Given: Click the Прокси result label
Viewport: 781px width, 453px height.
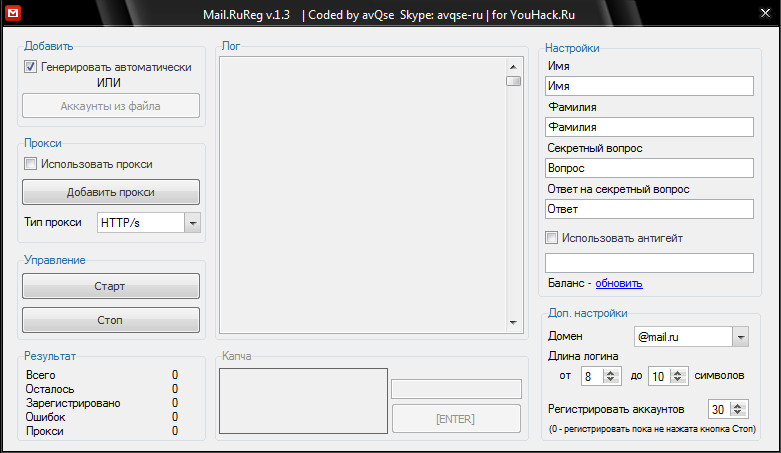Looking at the screenshot, I should tap(44, 431).
